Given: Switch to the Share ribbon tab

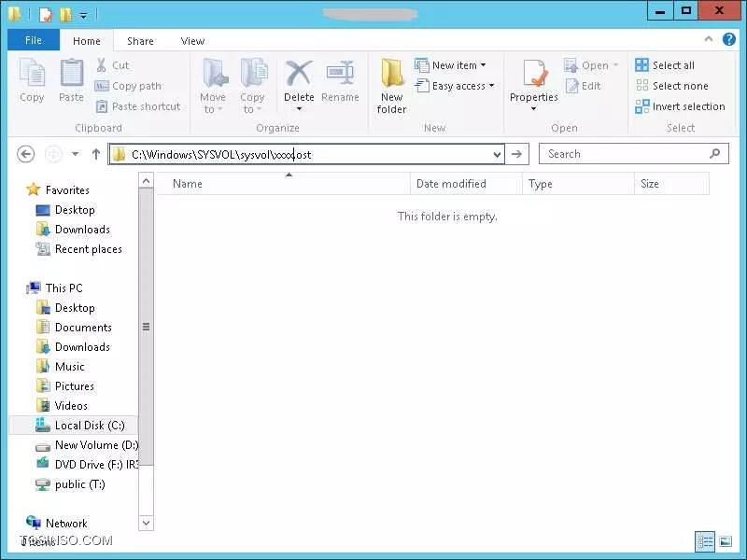Looking at the screenshot, I should [140, 41].
